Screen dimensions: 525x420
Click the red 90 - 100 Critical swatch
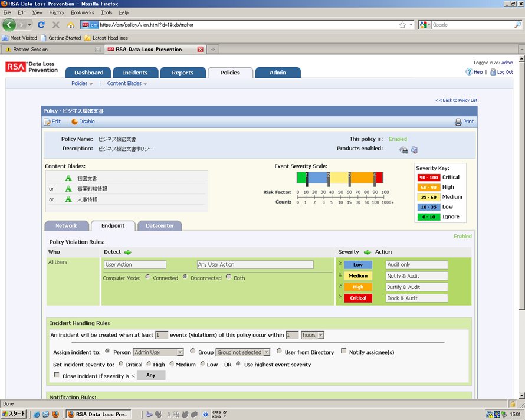pyautogui.click(x=429, y=178)
